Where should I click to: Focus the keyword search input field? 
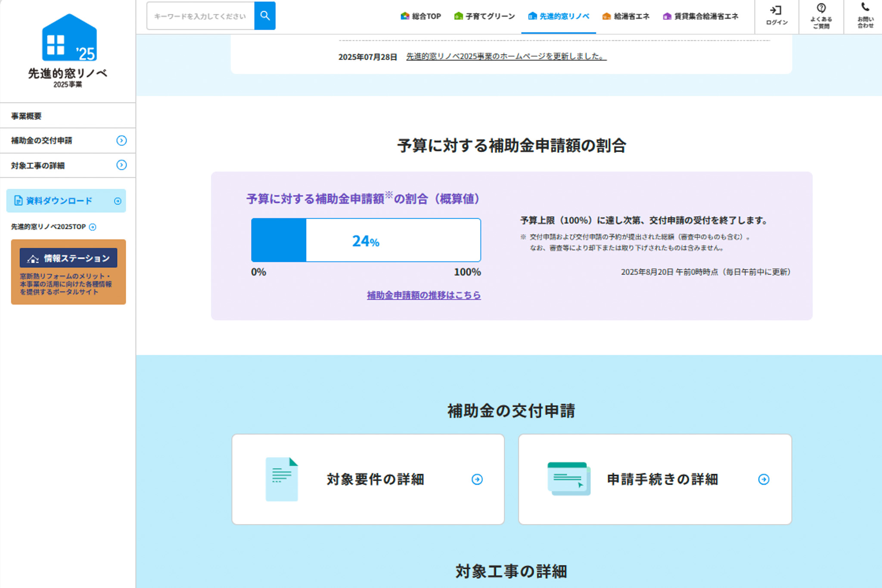tap(200, 16)
